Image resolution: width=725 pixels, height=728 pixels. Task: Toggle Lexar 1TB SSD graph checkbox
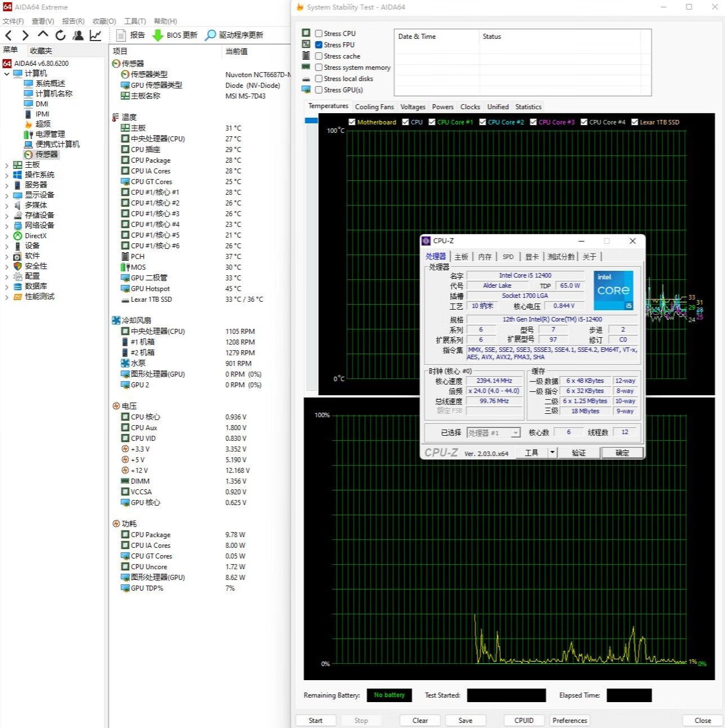[634, 122]
